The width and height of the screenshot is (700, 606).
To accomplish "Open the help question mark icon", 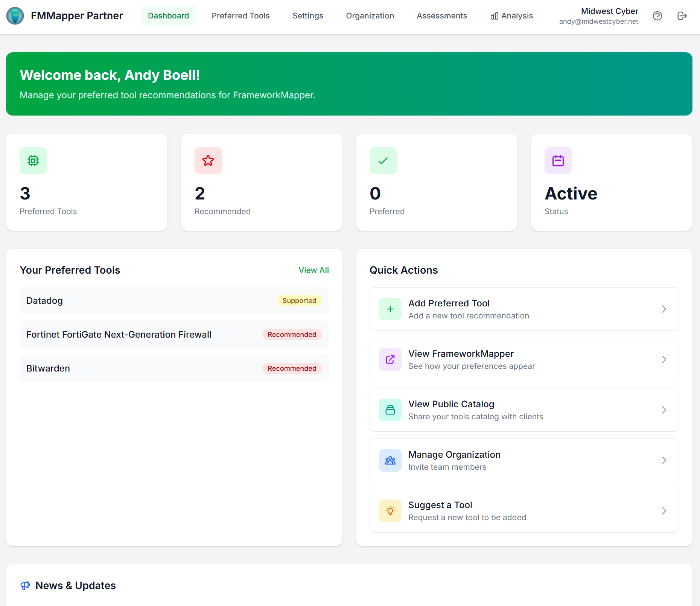I will tap(657, 16).
